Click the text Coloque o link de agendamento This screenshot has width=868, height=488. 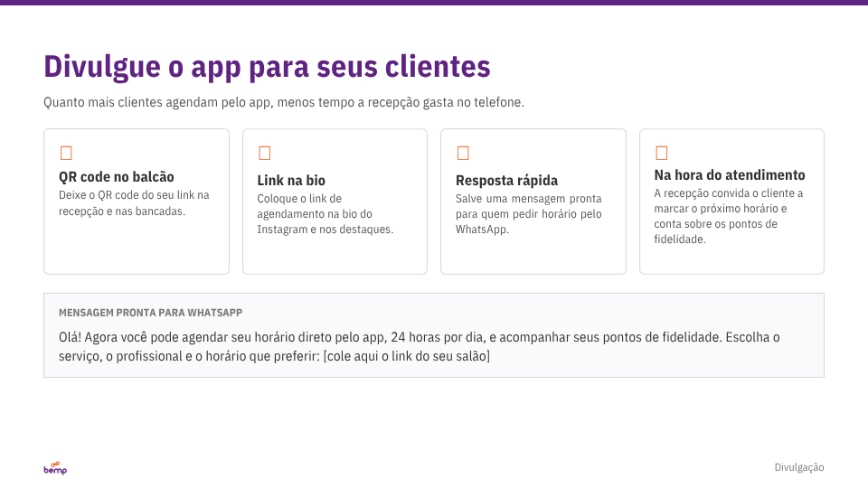coord(325,214)
